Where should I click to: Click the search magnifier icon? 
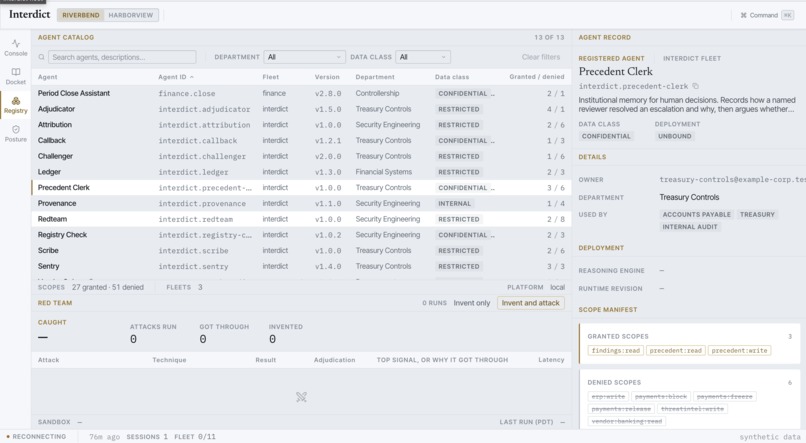pyautogui.click(x=42, y=57)
